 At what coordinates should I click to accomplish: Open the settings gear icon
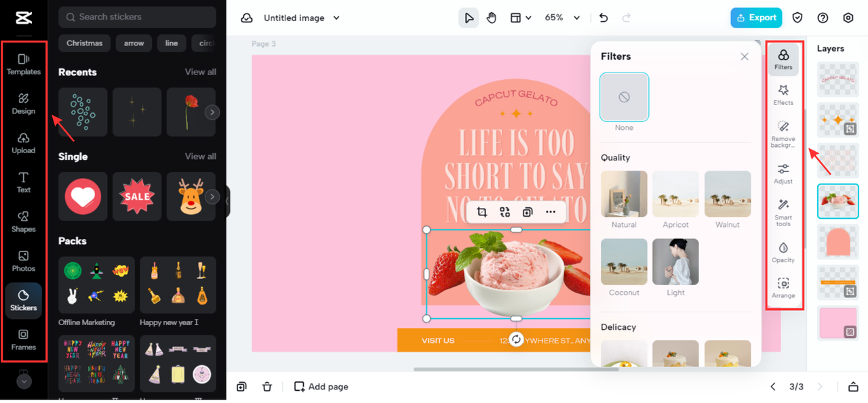tap(848, 18)
